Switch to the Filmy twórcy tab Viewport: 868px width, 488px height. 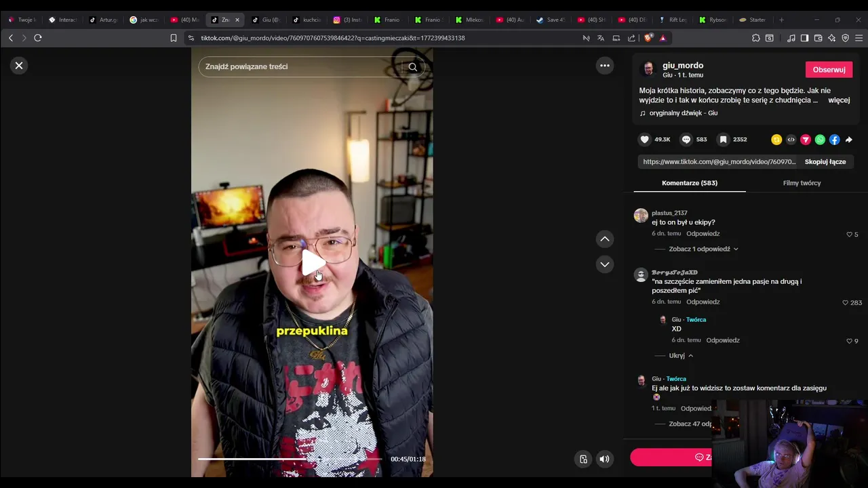[x=802, y=183]
